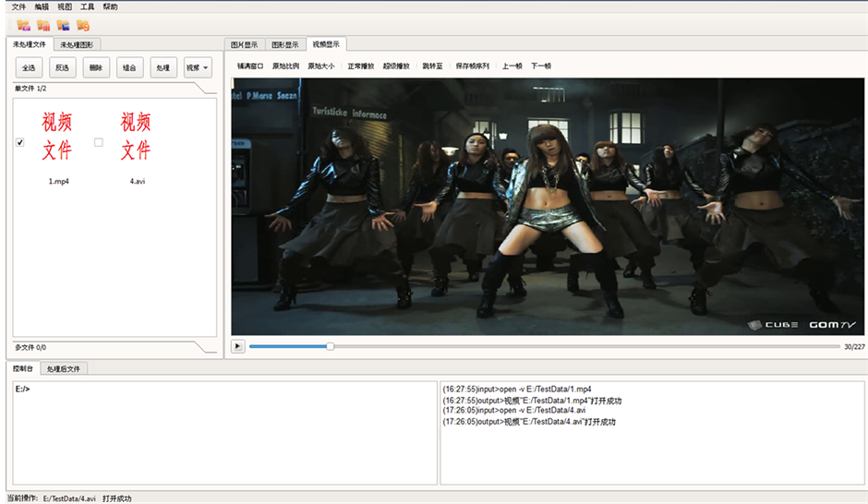Open the 视频 file type dropdown
This screenshot has width=868, height=504.
tap(198, 67)
